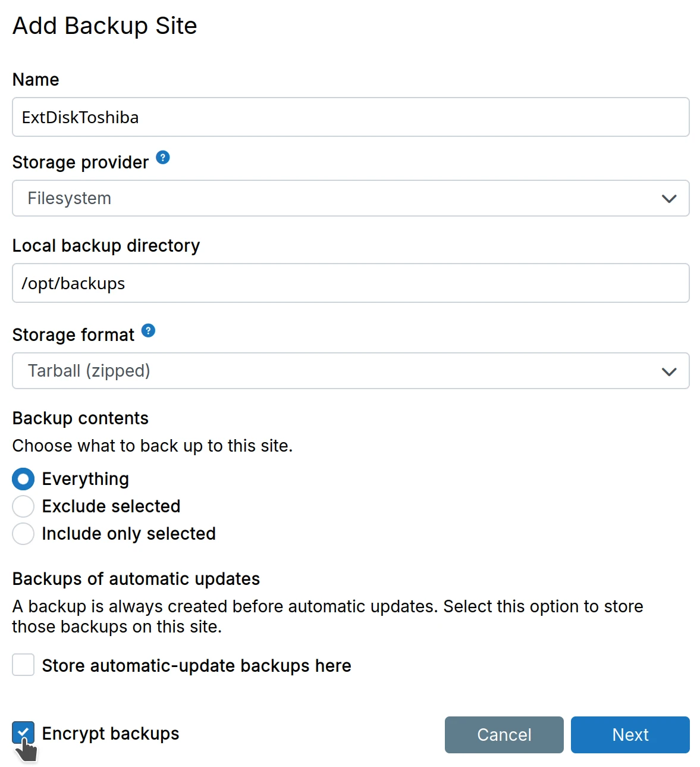Expand the Storage provider Filesystem dropdown
The width and height of the screenshot is (700, 767).
coord(350,199)
